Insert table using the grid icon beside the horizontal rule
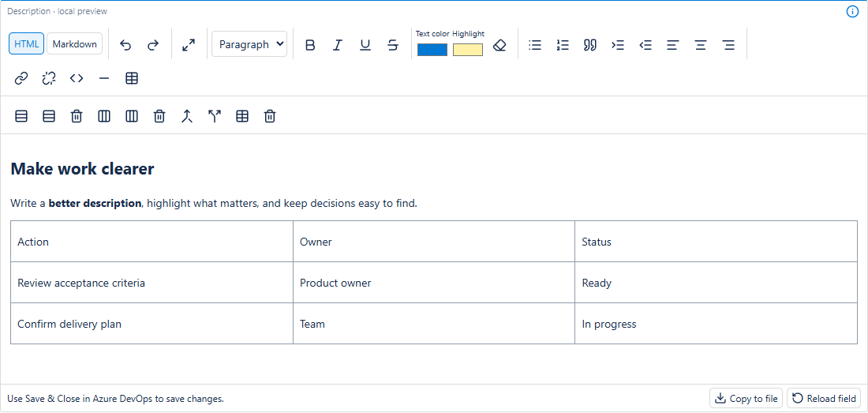This screenshot has width=868, height=413. coord(132,79)
